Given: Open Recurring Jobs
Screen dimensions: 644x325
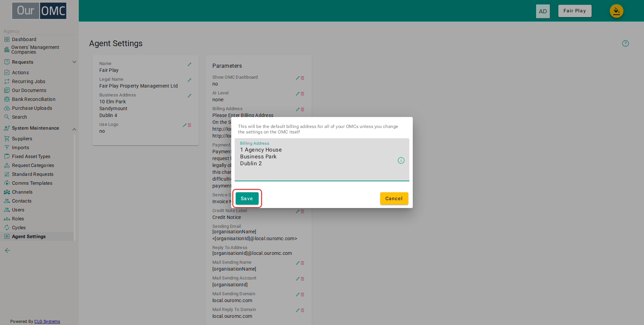Looking at the screenshot, I should point(28,81).
